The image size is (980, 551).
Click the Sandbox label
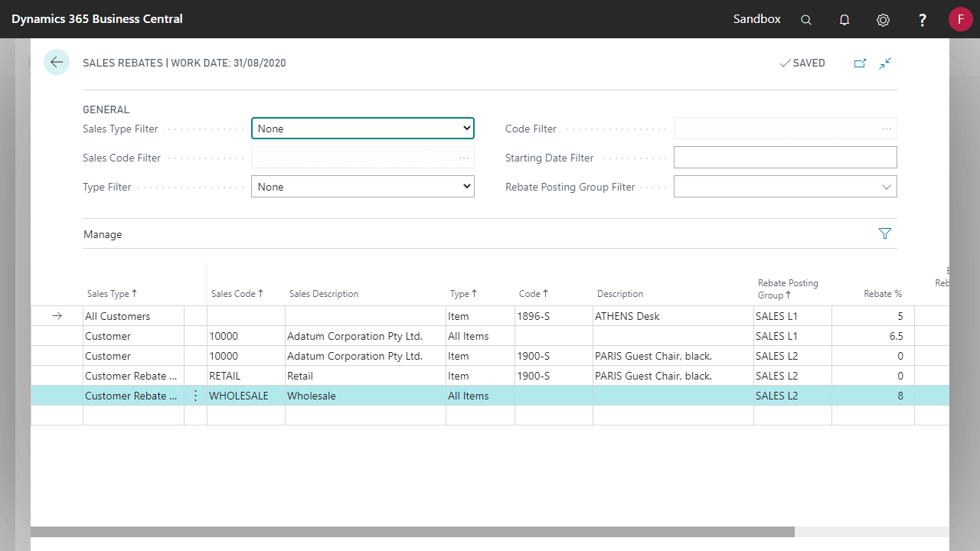click(x=757, y=19)
